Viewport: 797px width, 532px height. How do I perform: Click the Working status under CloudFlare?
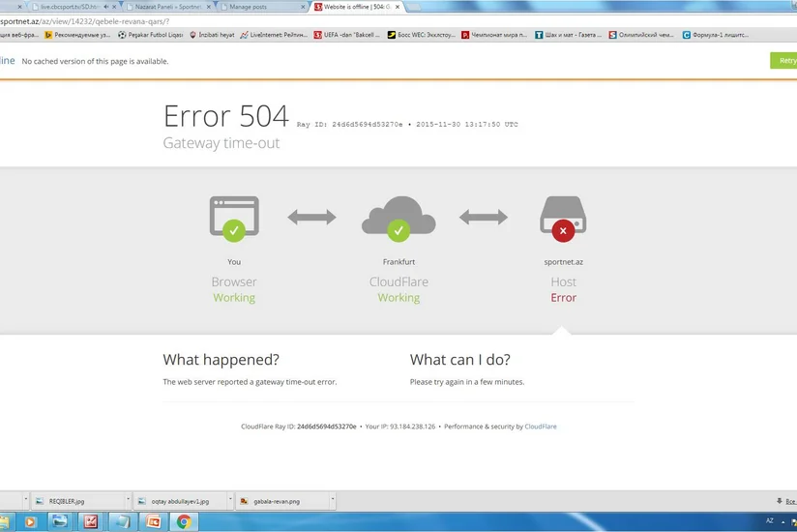point(398,298)
